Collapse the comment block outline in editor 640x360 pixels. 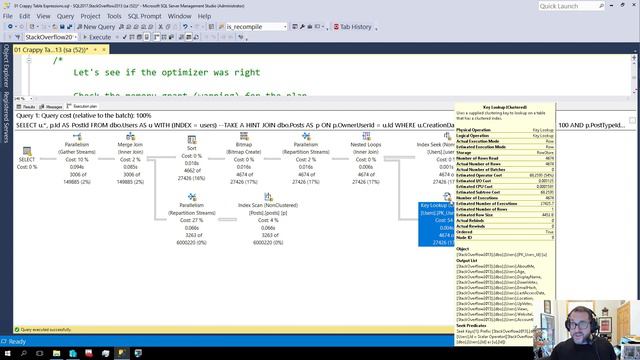29,60
